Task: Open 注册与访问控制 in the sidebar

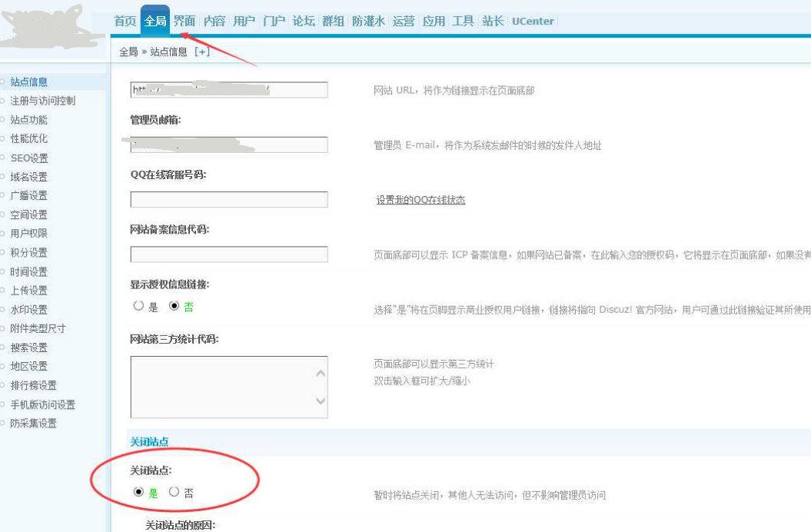Action: [x=43, y=101]
